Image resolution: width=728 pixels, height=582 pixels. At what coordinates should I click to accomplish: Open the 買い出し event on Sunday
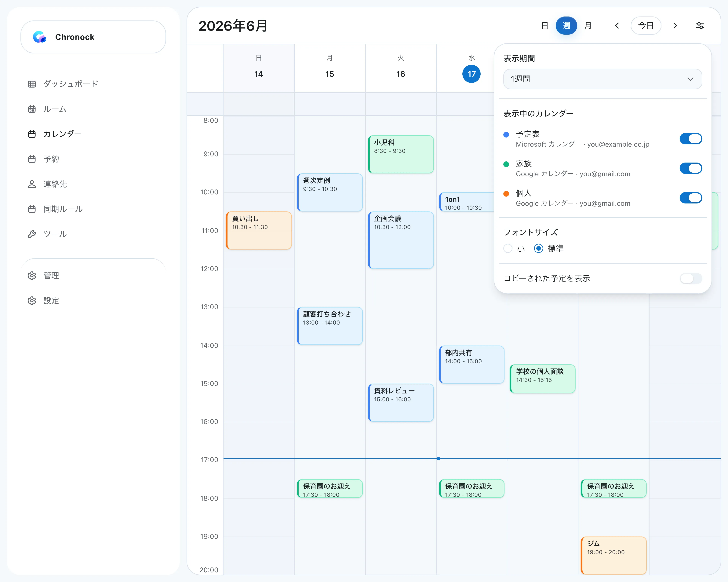pos(259,230)
